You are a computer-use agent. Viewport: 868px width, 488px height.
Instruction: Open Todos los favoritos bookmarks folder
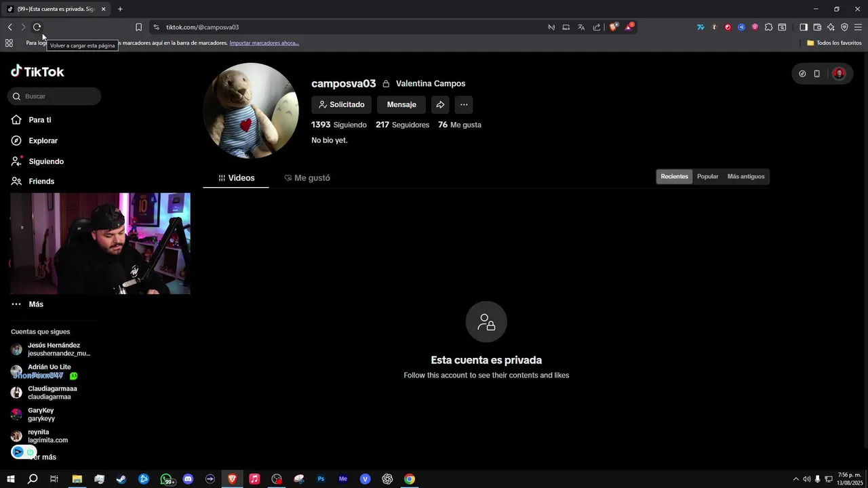tap(834, 43)
